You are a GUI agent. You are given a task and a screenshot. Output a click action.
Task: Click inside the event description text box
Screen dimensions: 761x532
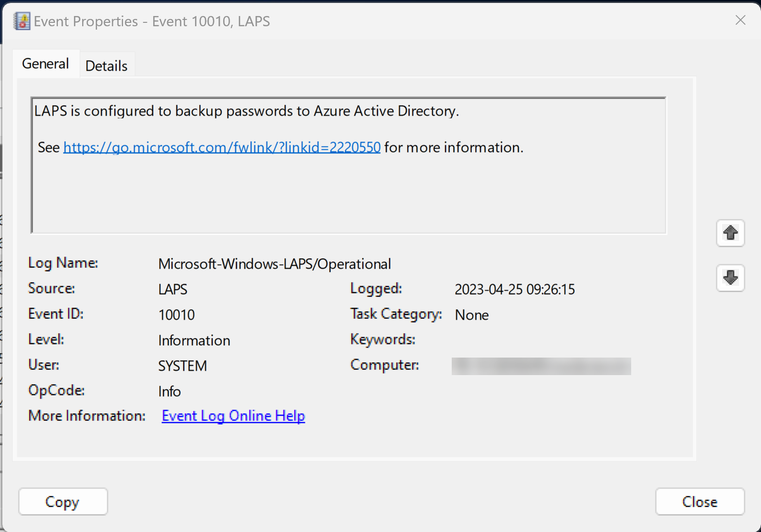point(348,194)
